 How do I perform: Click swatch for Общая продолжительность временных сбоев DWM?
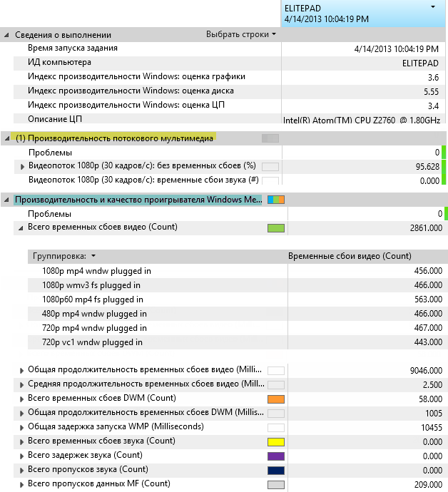[276, 414]
